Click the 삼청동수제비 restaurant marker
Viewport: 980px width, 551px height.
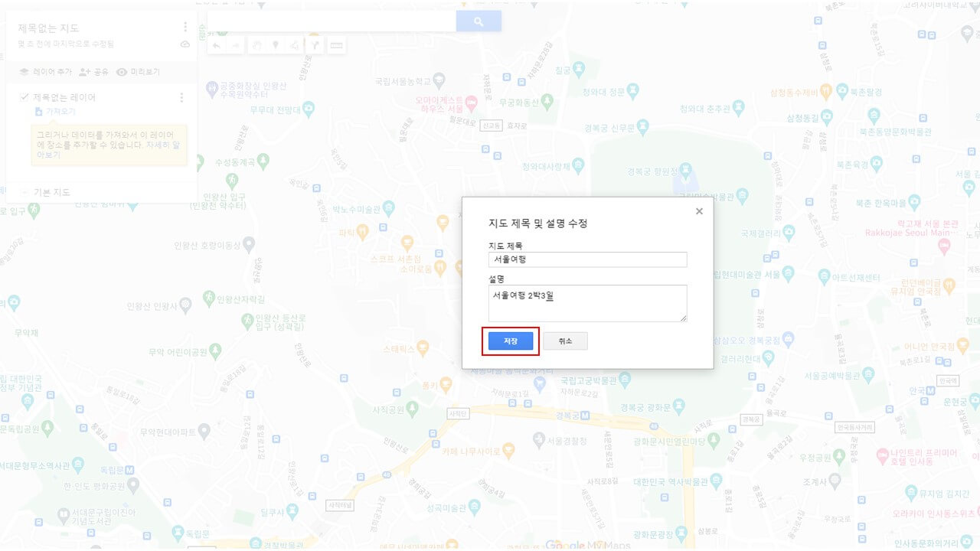[x=825, y=92]
